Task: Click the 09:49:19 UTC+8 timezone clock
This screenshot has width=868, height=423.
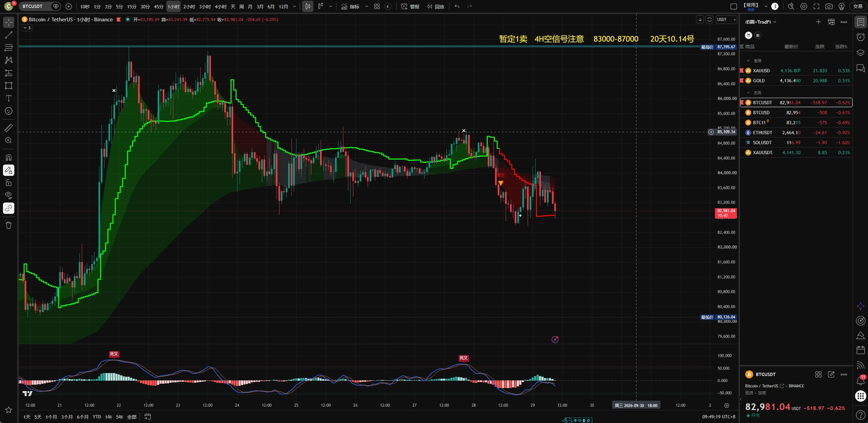Action: tap(719, 417)
